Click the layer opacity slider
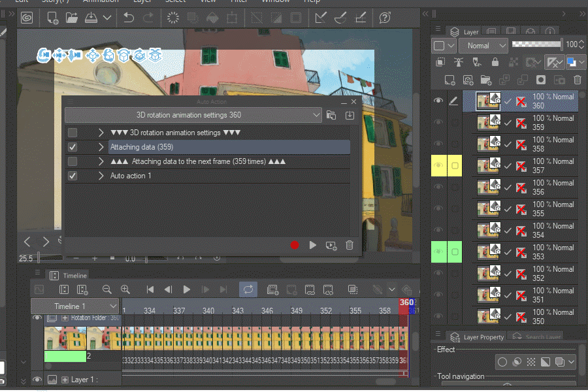Screen dimensions: 588x392 (x=536, y=44)
